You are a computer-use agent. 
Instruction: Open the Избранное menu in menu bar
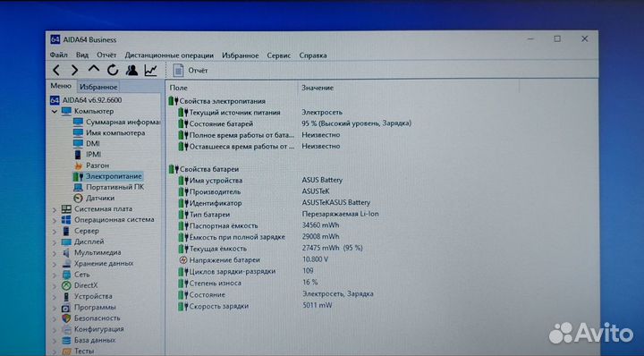(241, 55)
